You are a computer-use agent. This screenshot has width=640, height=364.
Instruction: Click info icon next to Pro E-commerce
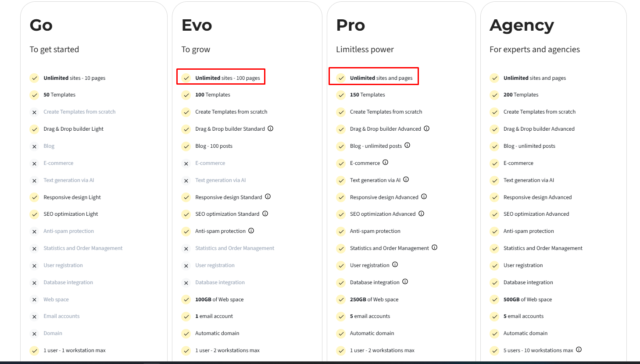point(385,162)
